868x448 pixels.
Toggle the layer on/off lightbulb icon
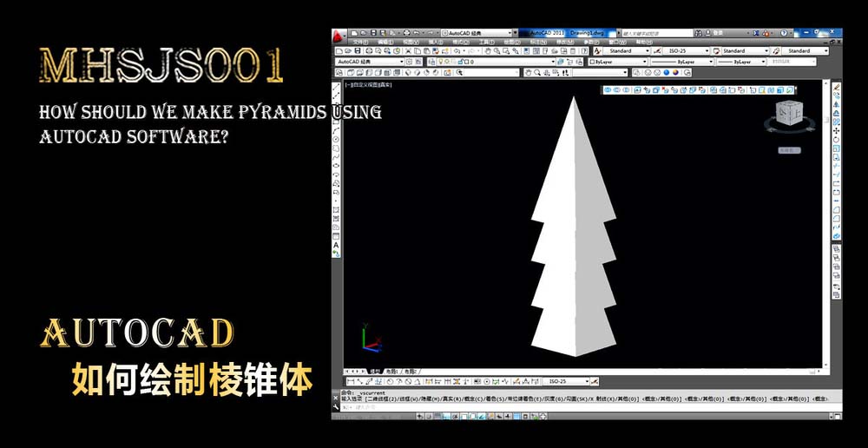[440, 62]
